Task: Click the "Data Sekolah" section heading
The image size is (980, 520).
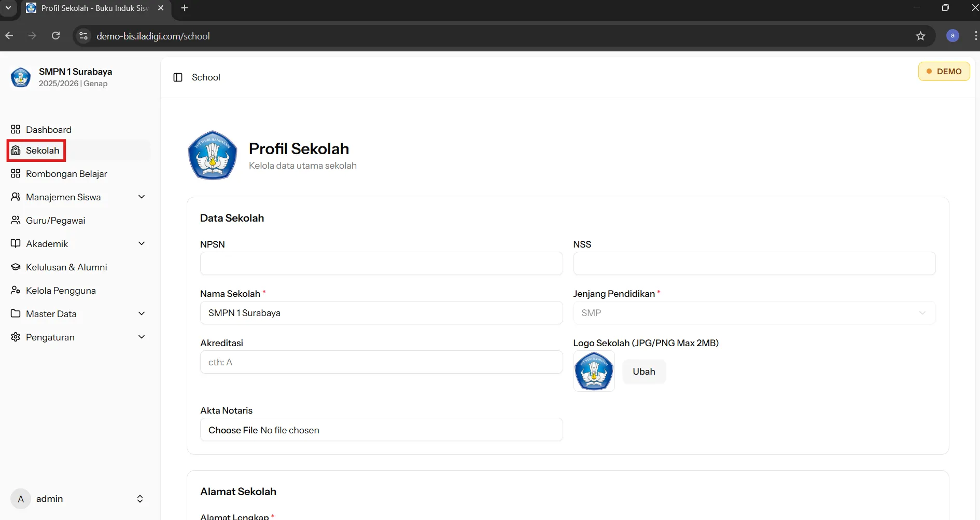Action: click(232, 218)
